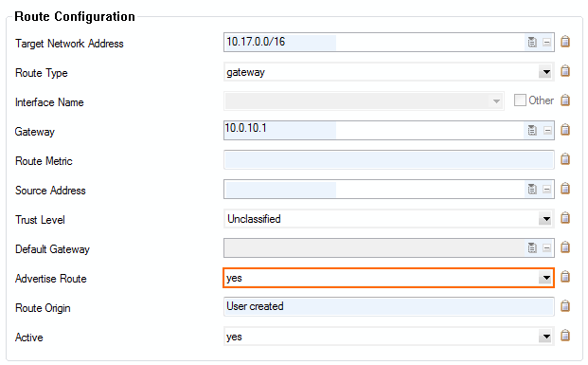Click the Route Origin text field
This screenshot has width=588, height=365.
tap(389, 306)
